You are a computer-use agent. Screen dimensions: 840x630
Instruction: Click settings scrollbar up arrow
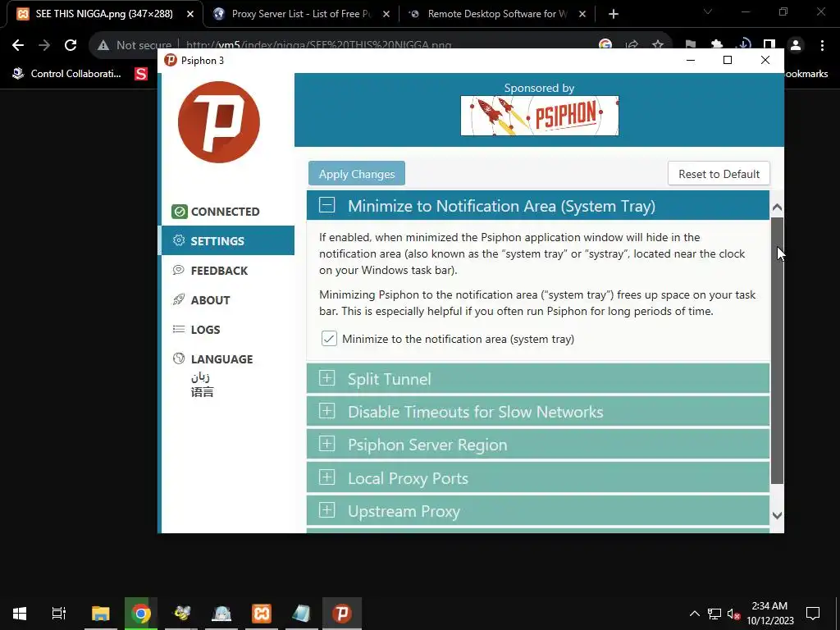tap(777, 208)
